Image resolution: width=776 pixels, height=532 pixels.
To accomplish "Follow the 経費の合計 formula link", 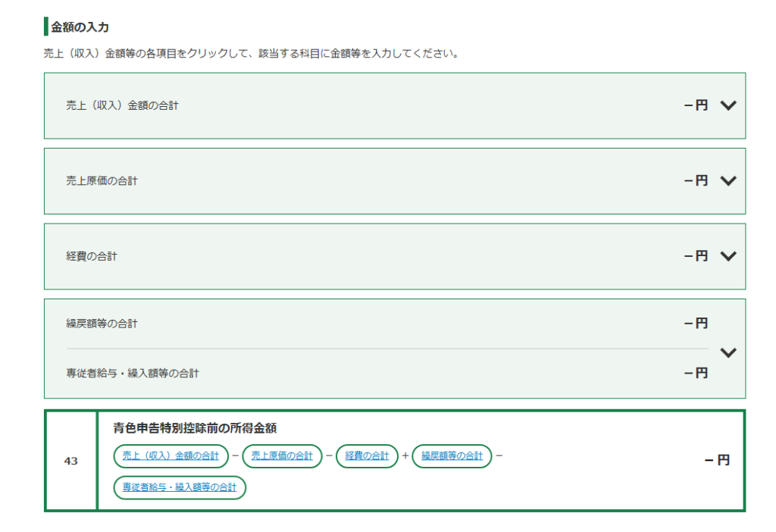I will tap(367, 455).
